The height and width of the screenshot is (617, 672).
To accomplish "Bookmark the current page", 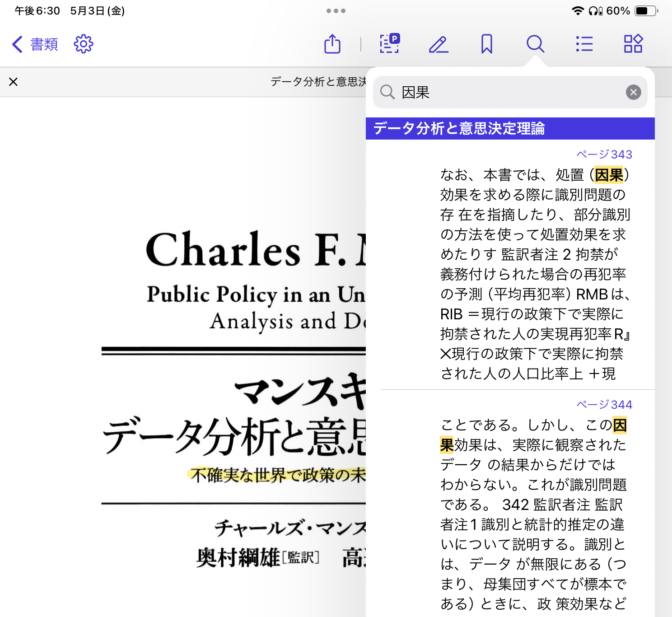I will 487,44.
